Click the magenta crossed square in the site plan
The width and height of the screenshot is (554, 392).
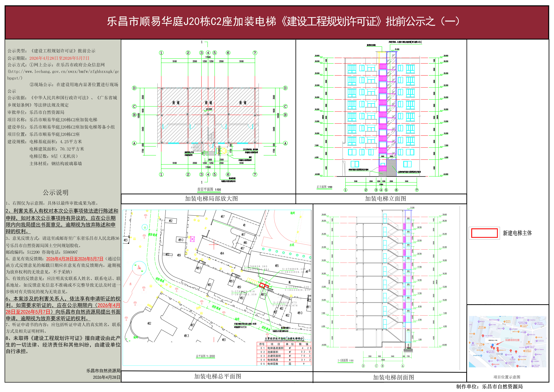click(x=192, y=239)
